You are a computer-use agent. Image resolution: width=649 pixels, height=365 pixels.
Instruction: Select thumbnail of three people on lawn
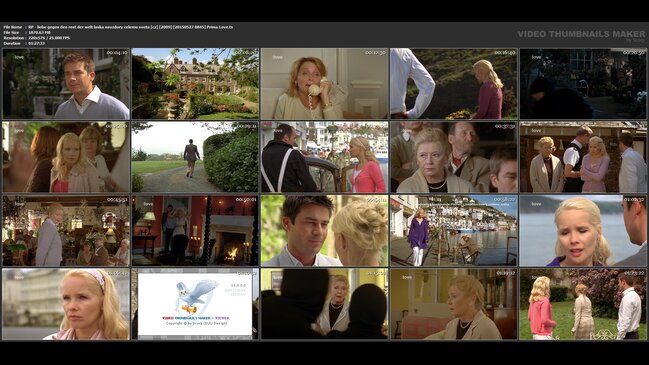pyautogui.click(x=583, y=304)
